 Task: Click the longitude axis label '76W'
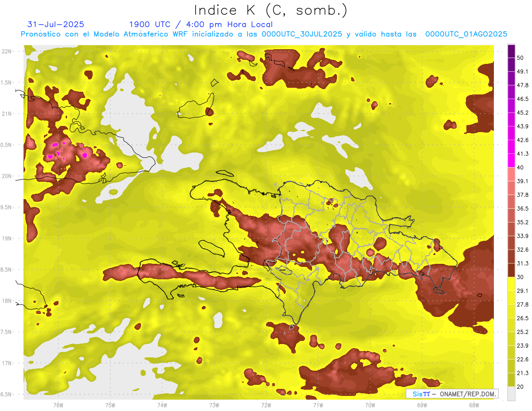[58, 405]
